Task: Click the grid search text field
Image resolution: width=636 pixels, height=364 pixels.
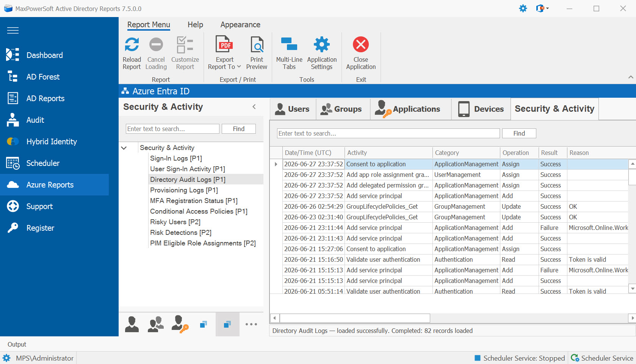Action: [388, 133]
